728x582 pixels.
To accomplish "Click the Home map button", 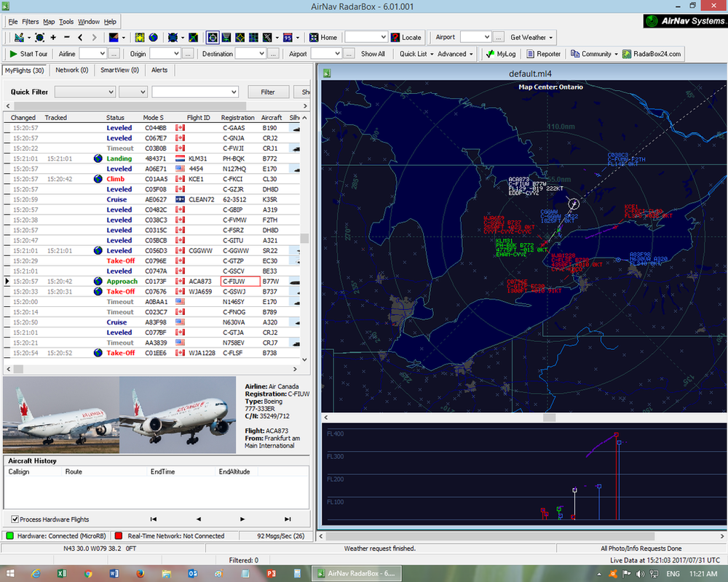I will (x=323, y=38).
